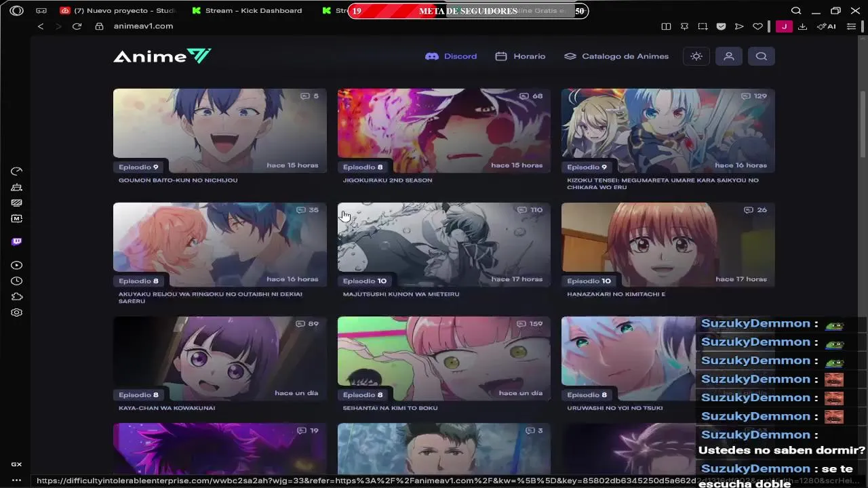Open GX Control speedometer in sidebar
The image size is (868, 488).
pos(17,171)
